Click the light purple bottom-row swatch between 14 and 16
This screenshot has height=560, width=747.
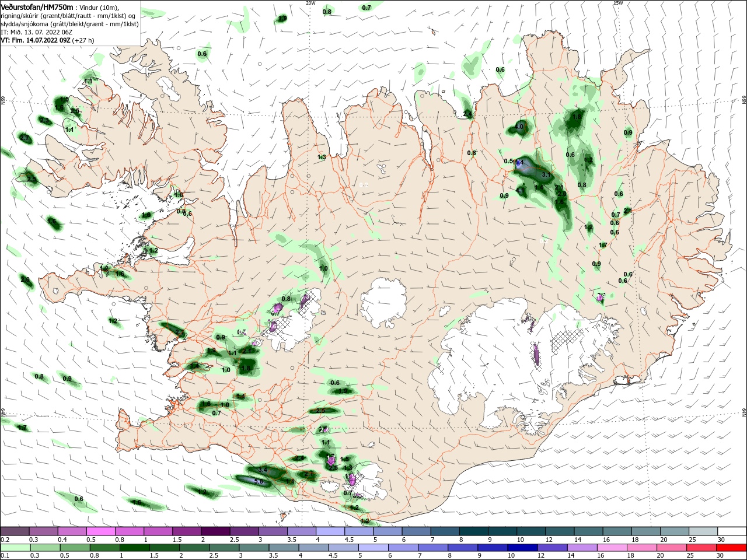[582, 548]
